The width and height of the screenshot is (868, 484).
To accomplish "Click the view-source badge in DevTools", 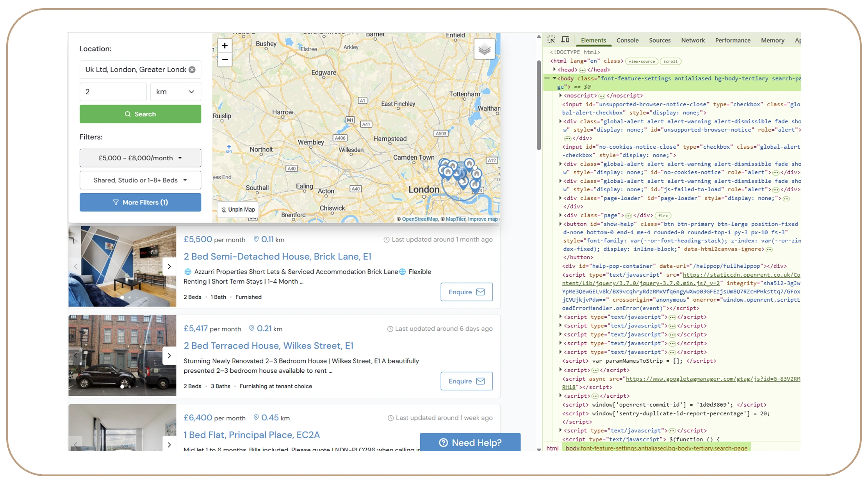I will (x=642, y=61).
